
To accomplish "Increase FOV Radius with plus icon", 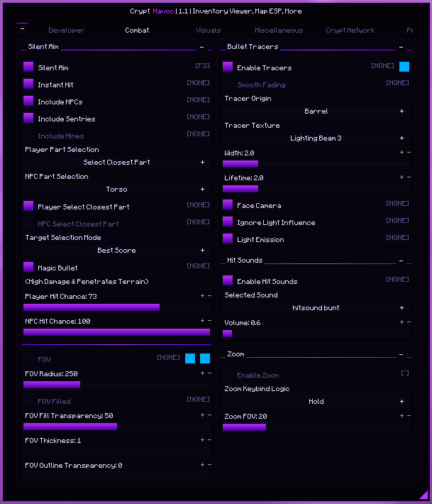I will 202,373.
